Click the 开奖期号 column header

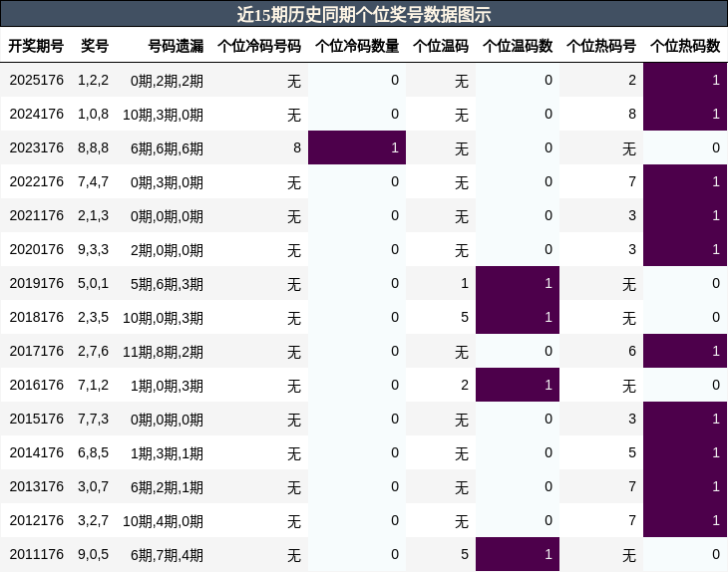[x=36, y=46]
